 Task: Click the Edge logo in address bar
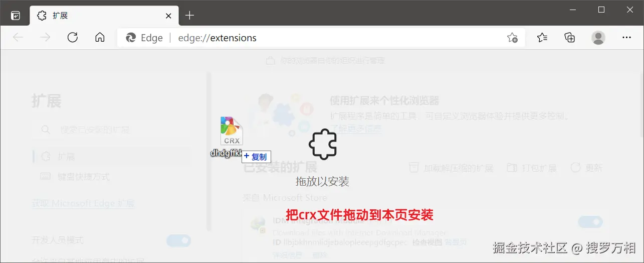point(131,38)
